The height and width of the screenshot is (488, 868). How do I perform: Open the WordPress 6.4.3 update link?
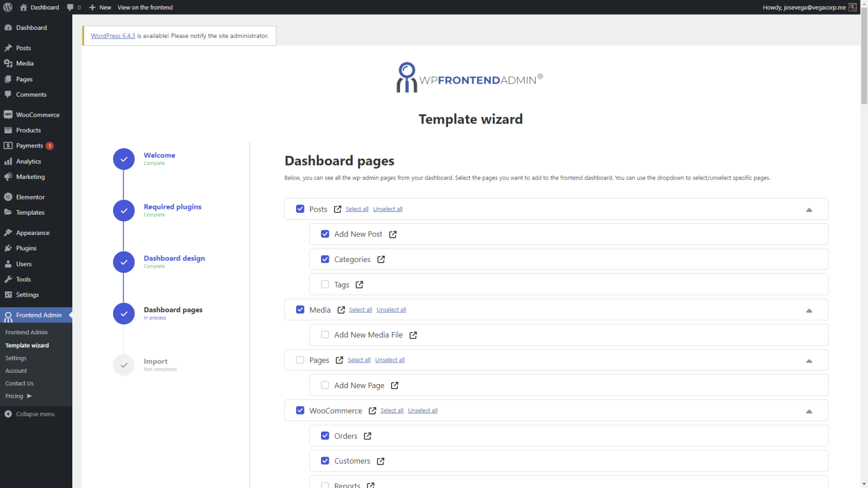click(112, 35)
